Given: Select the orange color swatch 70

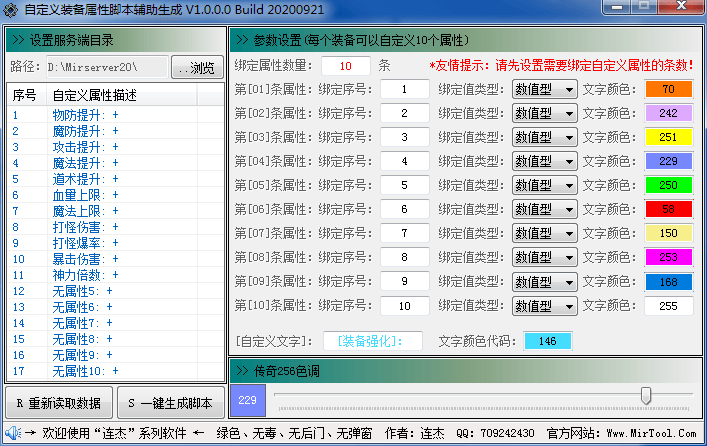Looking at the screenshot, I should [x=669, y=89].
